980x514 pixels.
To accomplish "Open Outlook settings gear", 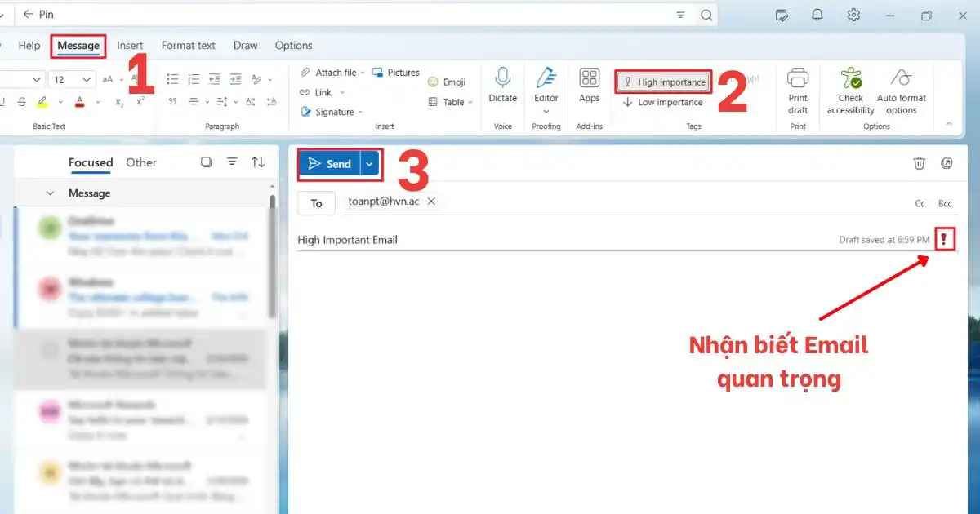I will [854, 15].
